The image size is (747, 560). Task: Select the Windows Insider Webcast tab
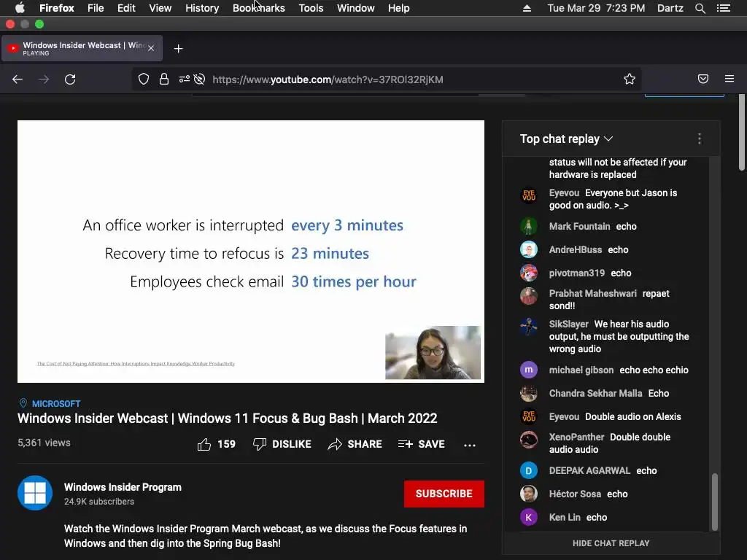tap(82, 48)
